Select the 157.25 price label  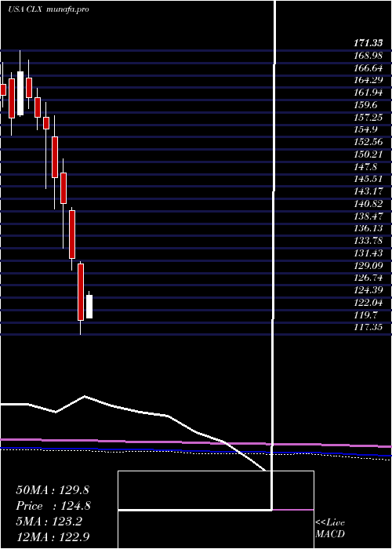(368, 118)
